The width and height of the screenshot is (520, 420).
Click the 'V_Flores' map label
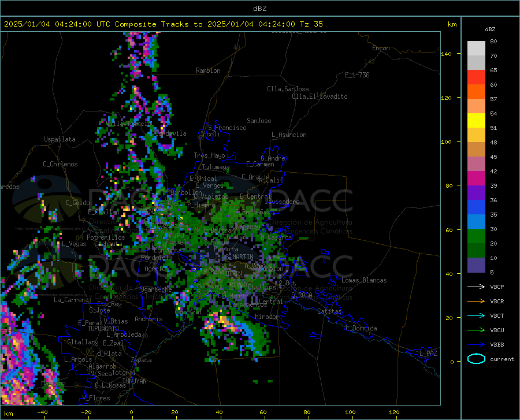click(x=96, y=398)
